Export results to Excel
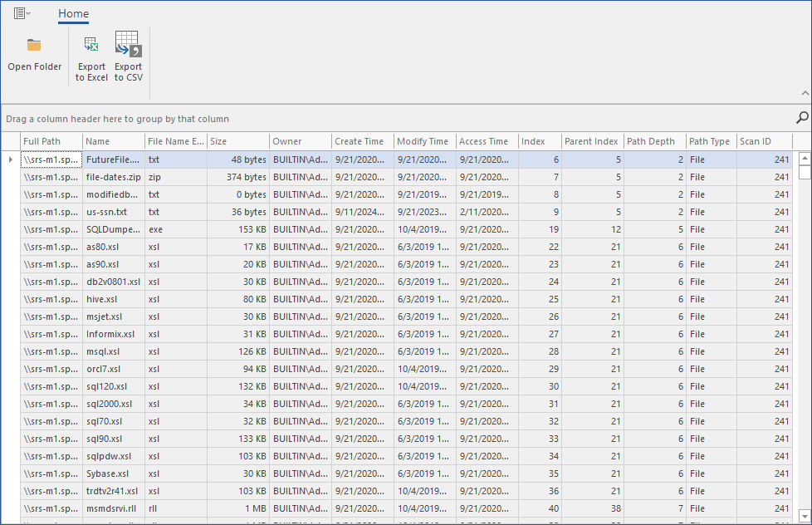This screenshot has width=812, height=525. point(91,57)
